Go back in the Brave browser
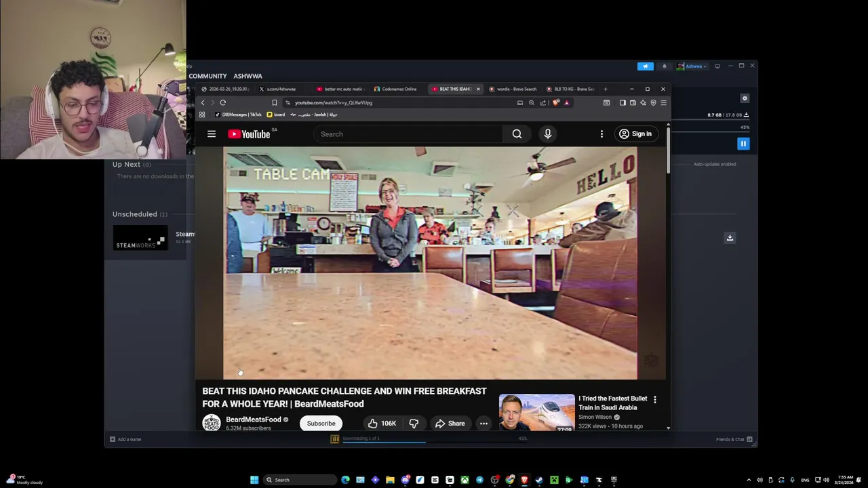868x488 pixels. (202, 103)
